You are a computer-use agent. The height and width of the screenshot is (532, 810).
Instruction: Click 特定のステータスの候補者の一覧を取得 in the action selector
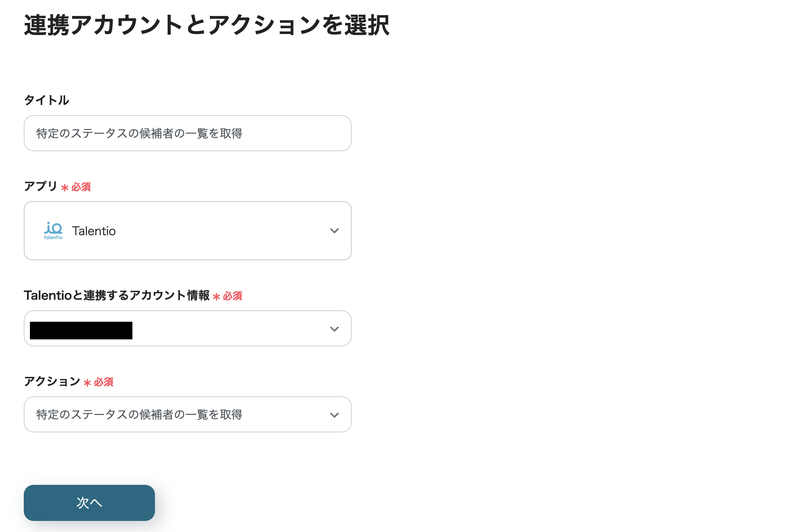click(139, 414)
